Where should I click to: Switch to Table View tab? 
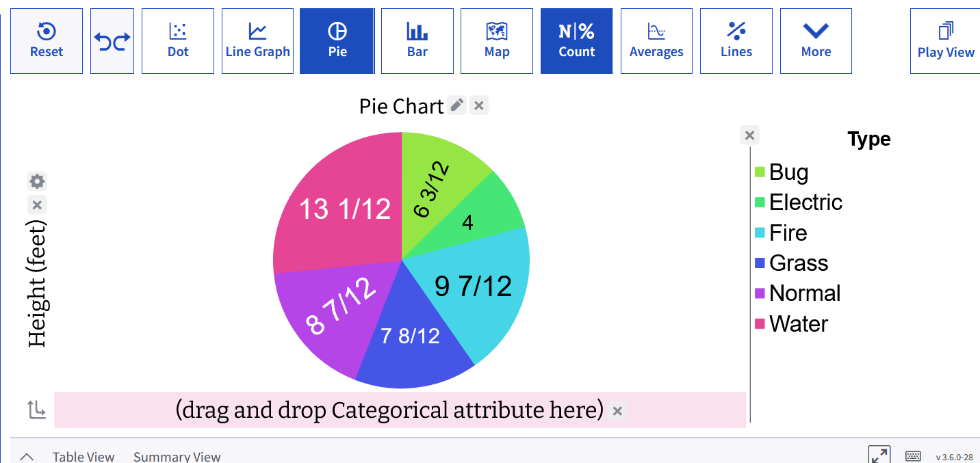83,457
